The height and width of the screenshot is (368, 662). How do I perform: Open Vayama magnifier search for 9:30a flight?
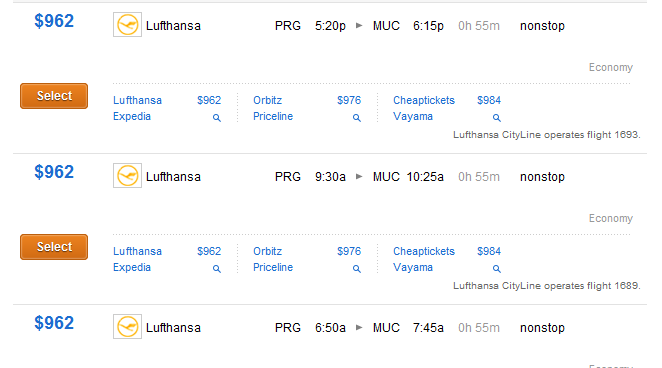pos(497,269)
